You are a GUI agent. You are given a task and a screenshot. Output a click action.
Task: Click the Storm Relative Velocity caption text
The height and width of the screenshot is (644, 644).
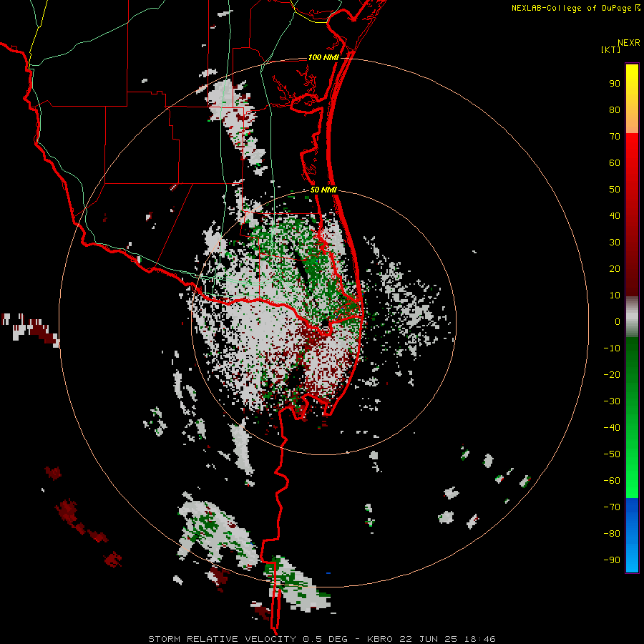321,639
